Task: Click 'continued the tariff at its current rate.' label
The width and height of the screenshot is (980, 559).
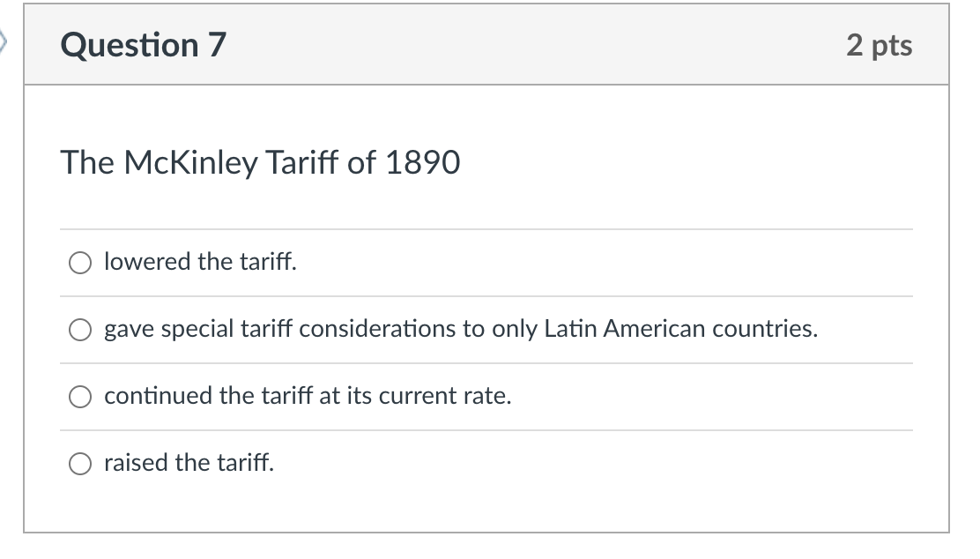Action: click(308, 396)
